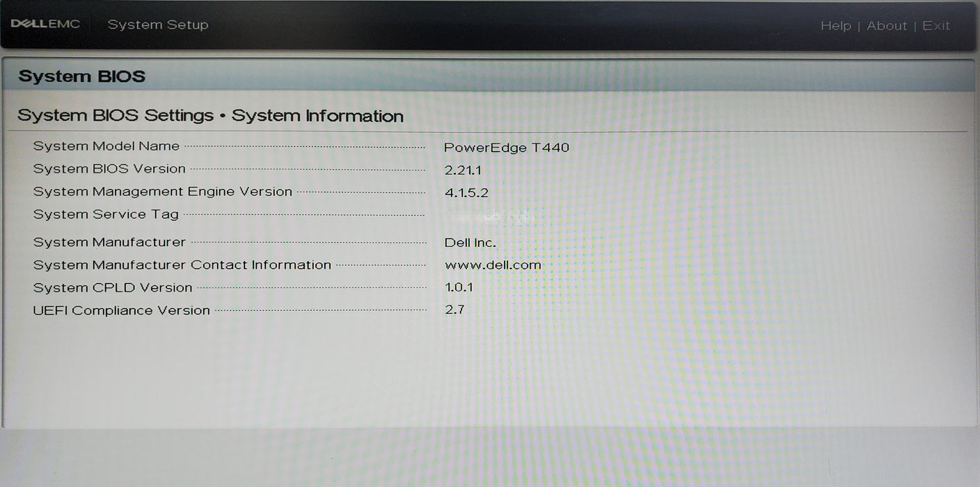Select System Management Engine Version label
This screenshot has width=980, height=487.
pyautogui.click(x=163, y=192)
